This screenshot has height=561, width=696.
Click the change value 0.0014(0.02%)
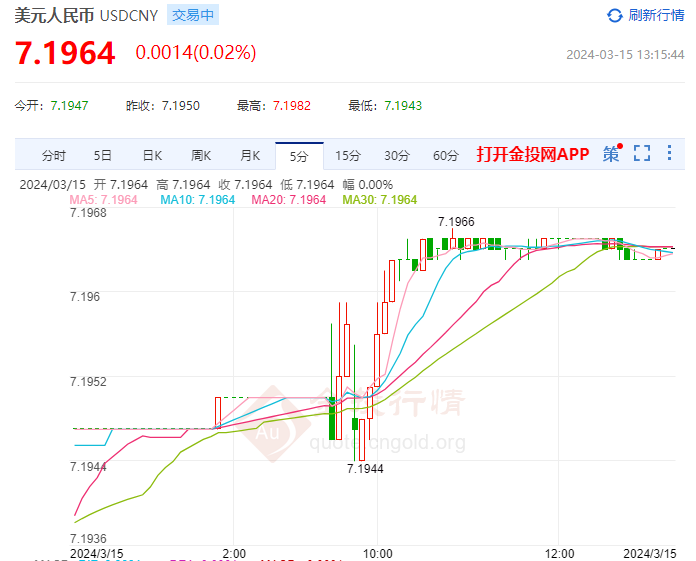click(x=196, y=52)
